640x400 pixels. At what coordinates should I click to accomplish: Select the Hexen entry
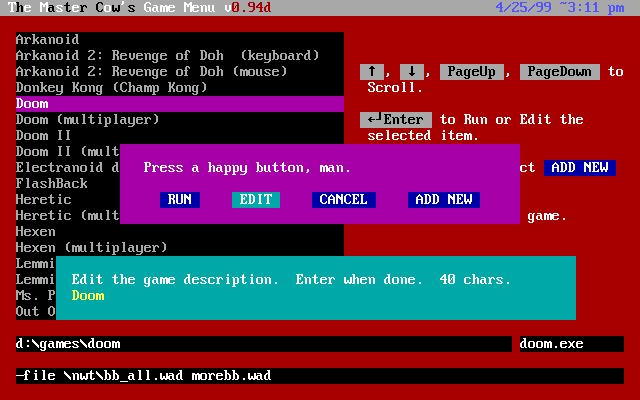pyautogui.click(x=180, y=232)
